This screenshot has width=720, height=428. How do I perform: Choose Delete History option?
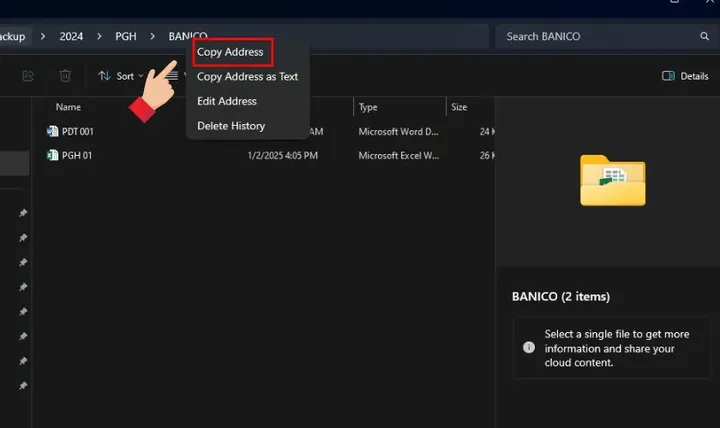point(231,126)
